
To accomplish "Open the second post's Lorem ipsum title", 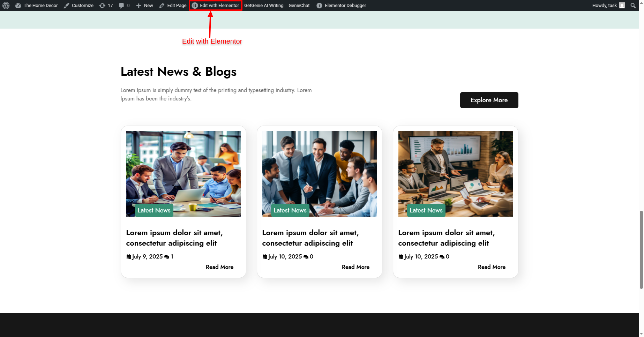I will tap(310, 238).
